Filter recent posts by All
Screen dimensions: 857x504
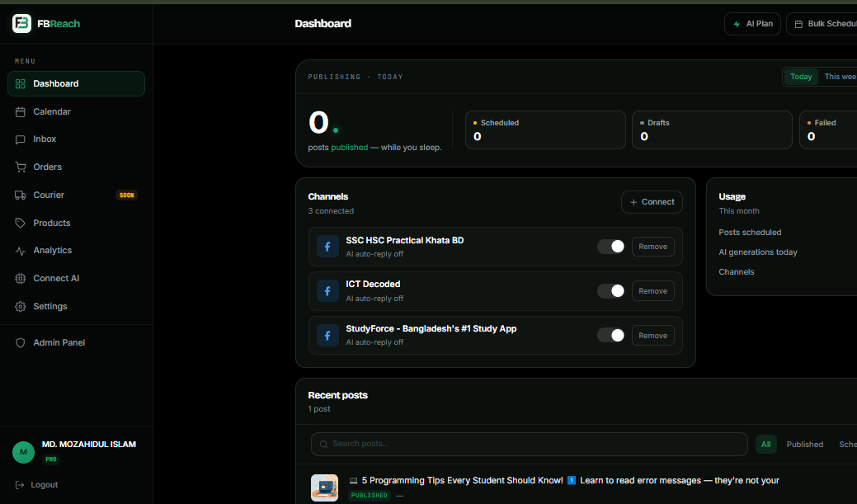click(x=765, y=445)
